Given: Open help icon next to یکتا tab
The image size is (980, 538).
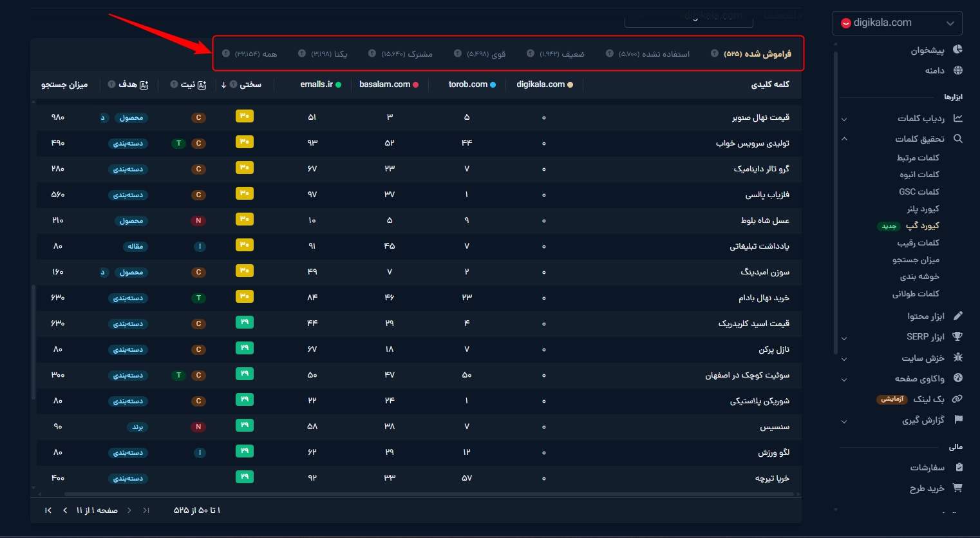Looking at the screenshot, I should point(301,53).
